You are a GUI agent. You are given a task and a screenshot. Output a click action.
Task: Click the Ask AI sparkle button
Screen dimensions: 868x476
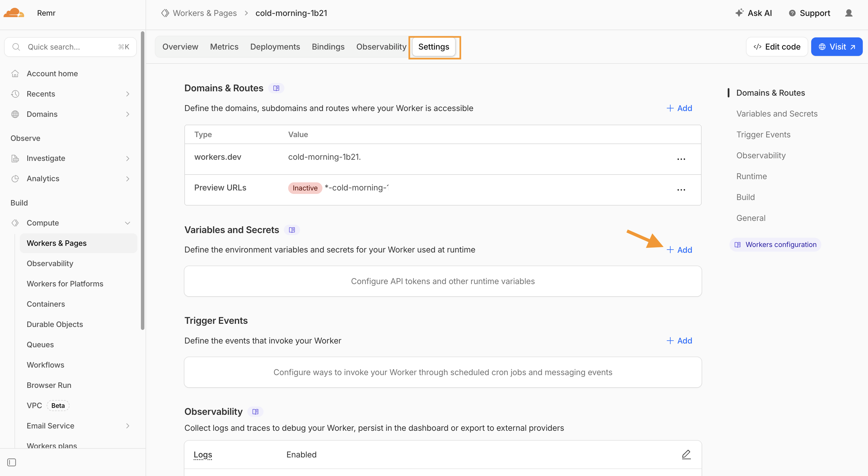[x=753, y=13]
